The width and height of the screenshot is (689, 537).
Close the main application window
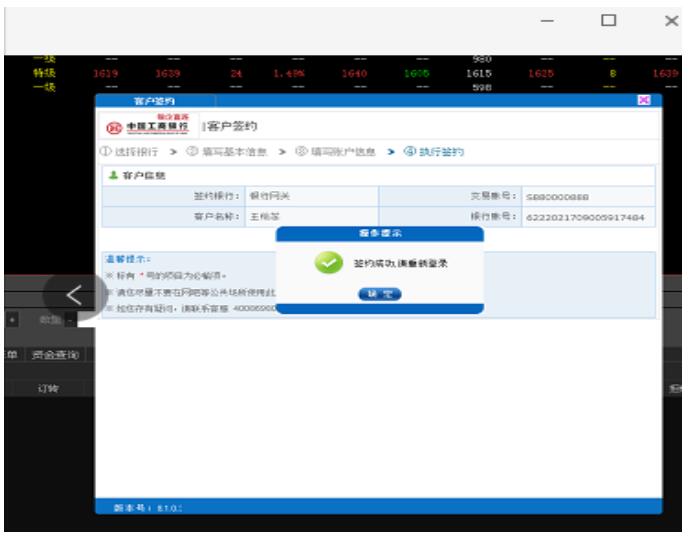[671, 21]
